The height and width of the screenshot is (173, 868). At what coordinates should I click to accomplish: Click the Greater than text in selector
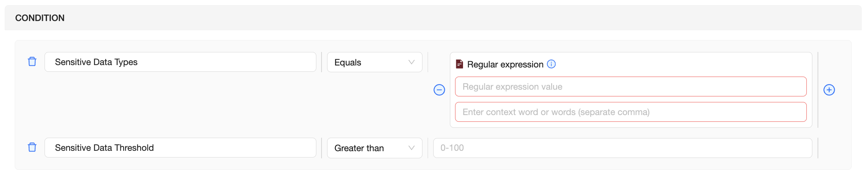[x=359, y=148]
